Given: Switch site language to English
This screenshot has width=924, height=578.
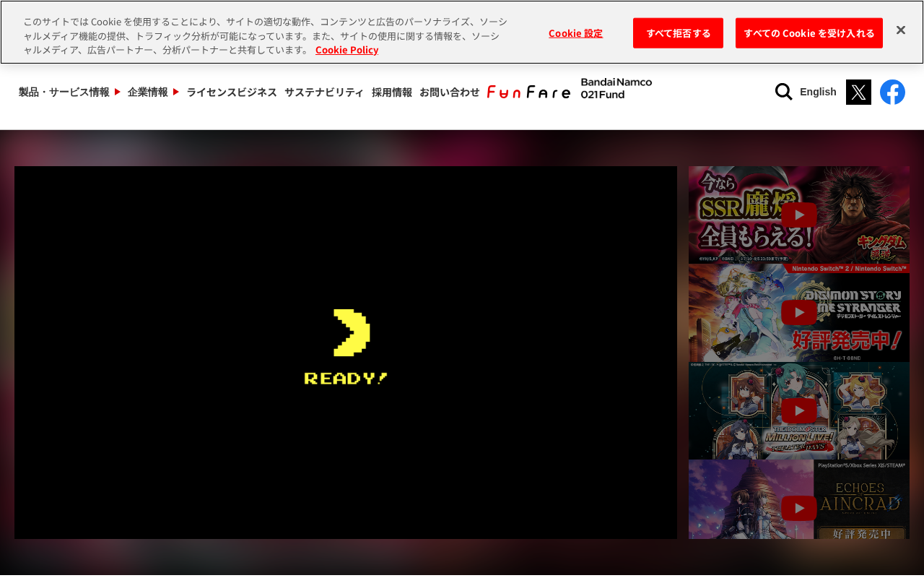Looking at the screenshot, I should point(818,92).
